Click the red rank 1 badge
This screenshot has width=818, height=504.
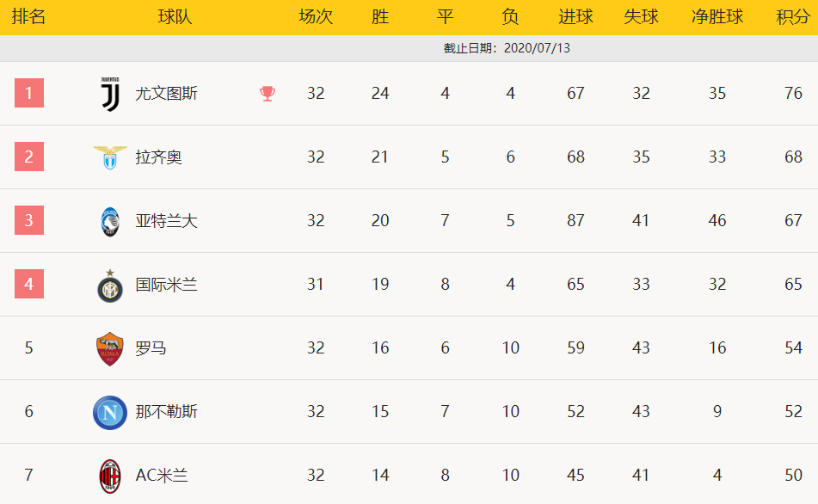(x=29, y=93)
